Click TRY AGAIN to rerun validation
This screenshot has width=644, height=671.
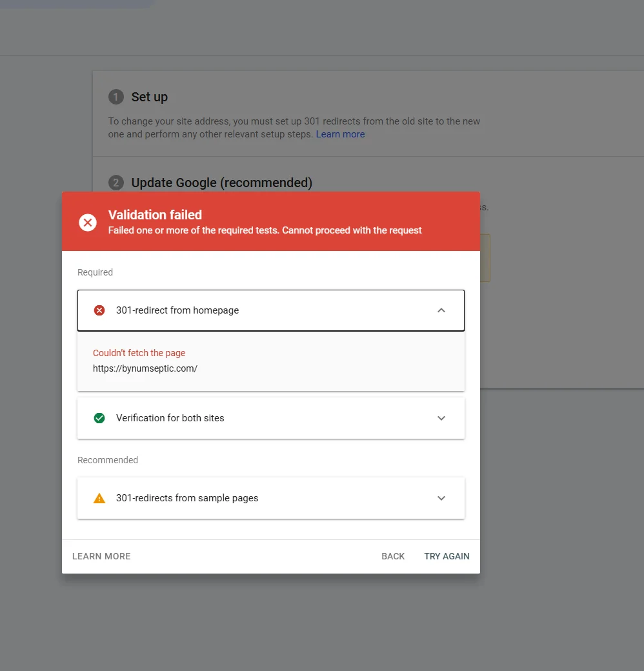447,556
